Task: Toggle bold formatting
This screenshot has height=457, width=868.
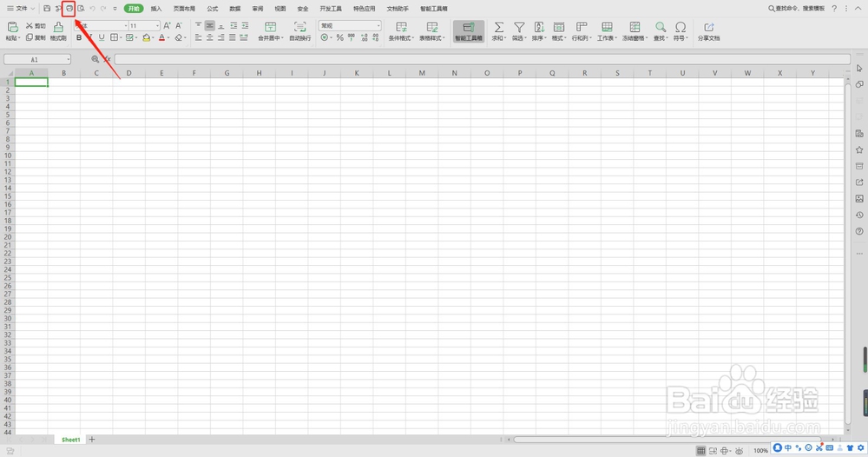Action: [x=79, y=37]
